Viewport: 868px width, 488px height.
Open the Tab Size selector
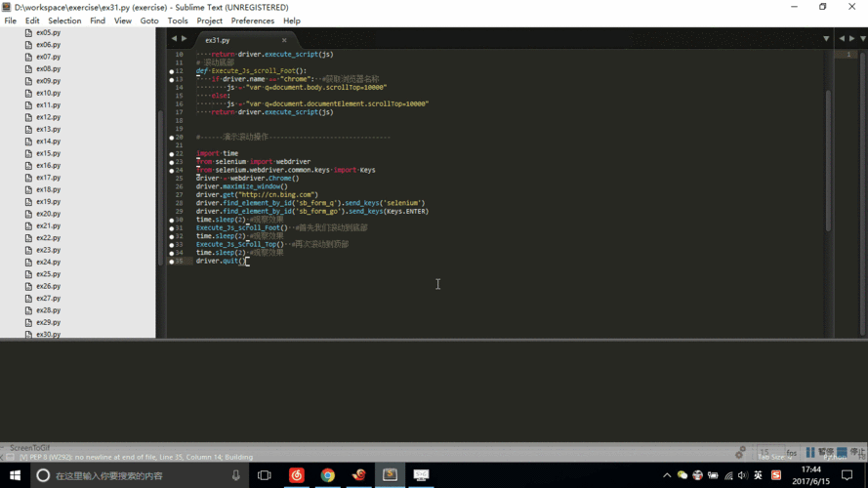click(775, 457)
